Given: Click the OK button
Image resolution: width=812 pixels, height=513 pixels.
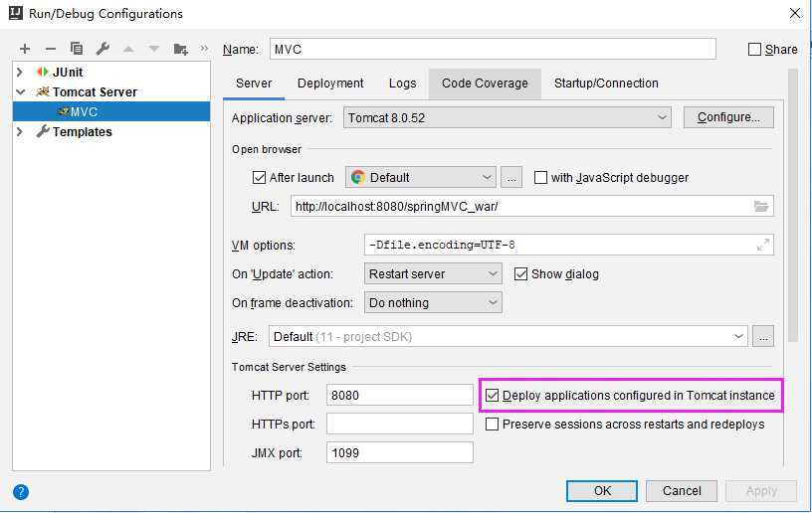Looking at the screenshot, I should tap(602, 491).
